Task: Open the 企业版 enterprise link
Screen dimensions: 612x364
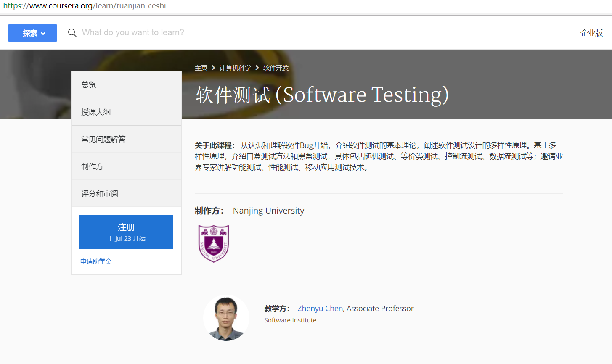Action: click(x=591, y=33)
